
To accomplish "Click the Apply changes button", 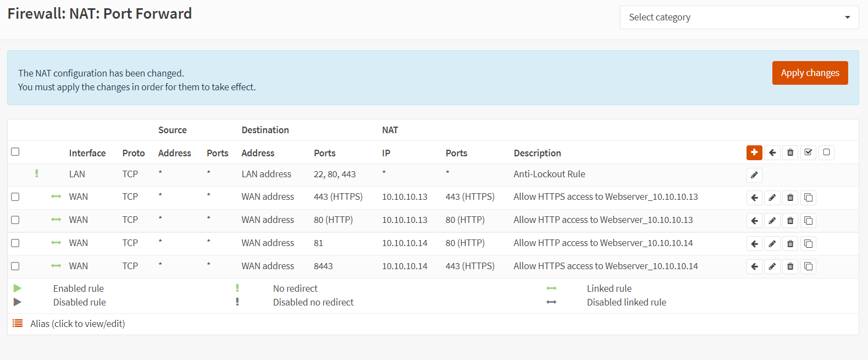I will [810, 73].
